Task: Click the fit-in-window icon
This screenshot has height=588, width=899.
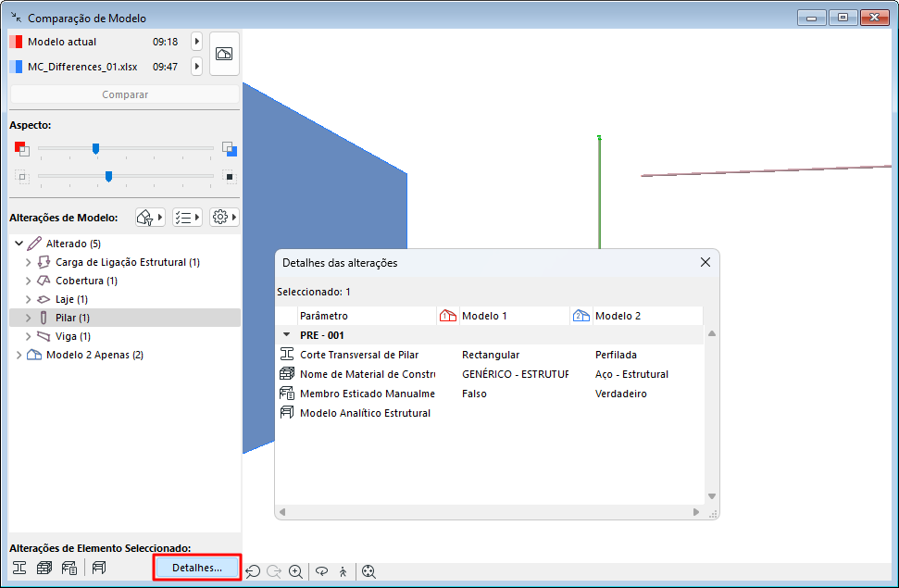Action: (x=368, y=571)
